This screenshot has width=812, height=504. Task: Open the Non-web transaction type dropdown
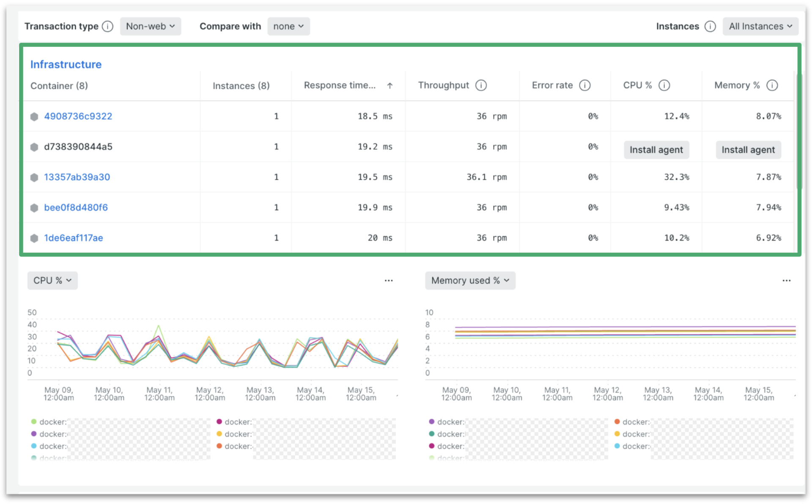(x=151, y=26)
